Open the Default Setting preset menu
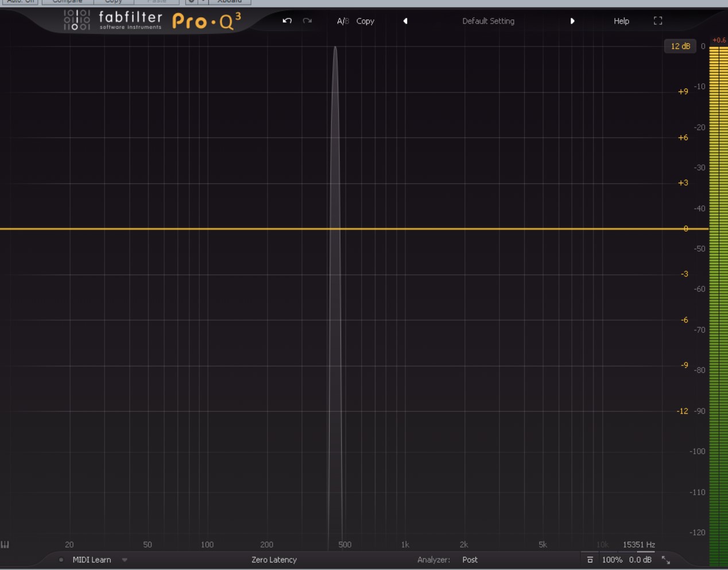This screenshot has width=728, height=570. tap(488, 21)
